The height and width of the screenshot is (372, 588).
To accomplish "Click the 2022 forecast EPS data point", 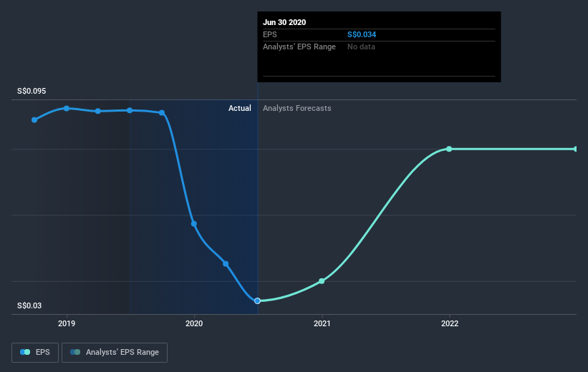I will tap(449, 149).
